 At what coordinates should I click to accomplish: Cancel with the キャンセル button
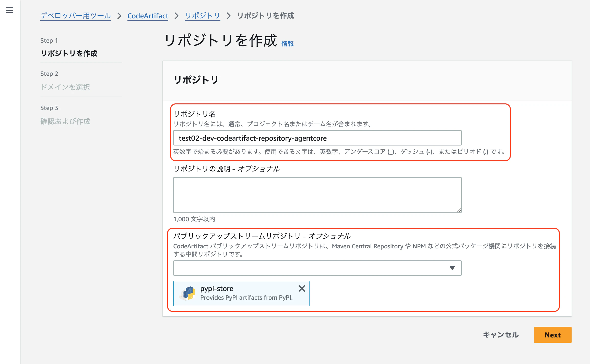(501, 335)
